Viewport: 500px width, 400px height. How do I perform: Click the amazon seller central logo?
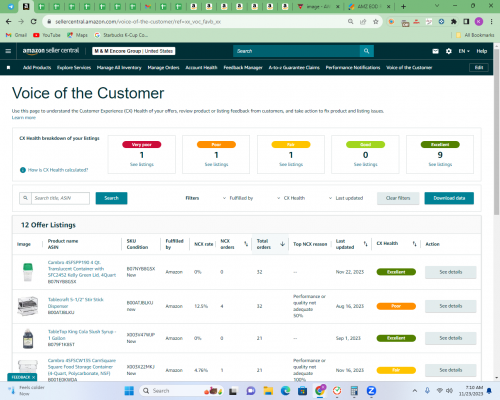[51, 51]
